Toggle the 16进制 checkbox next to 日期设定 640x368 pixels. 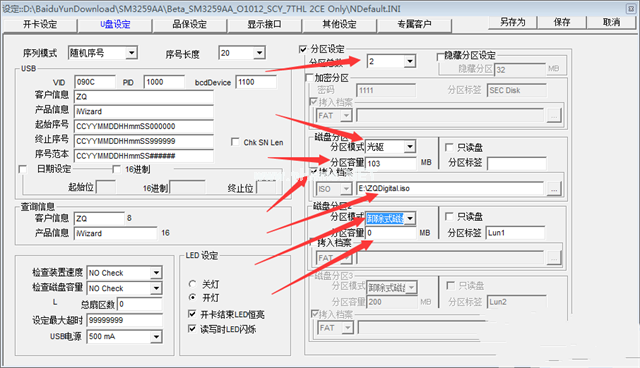click(x=116, y=169)
